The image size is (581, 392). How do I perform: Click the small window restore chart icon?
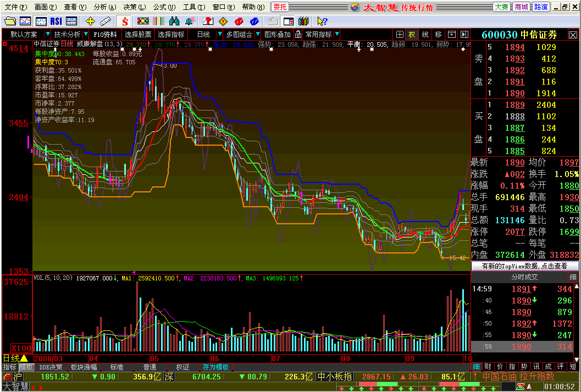[x=452, y=35]
